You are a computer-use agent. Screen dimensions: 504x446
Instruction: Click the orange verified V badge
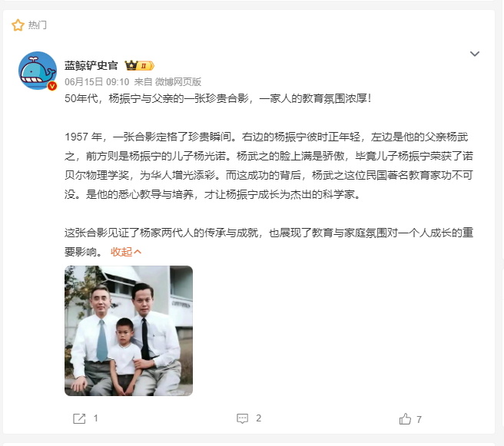pos(52,86)
